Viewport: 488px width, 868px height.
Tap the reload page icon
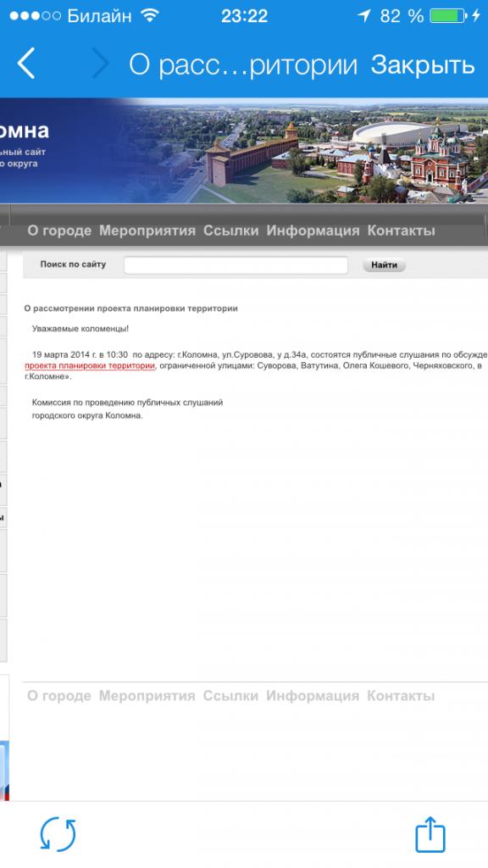click(x=58, y=834)
